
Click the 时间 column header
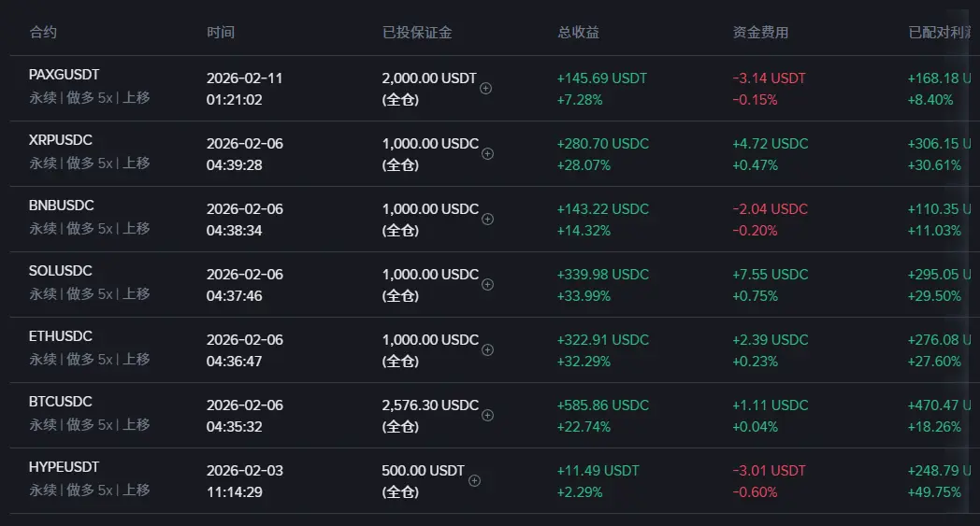click(x=221, y=33)
